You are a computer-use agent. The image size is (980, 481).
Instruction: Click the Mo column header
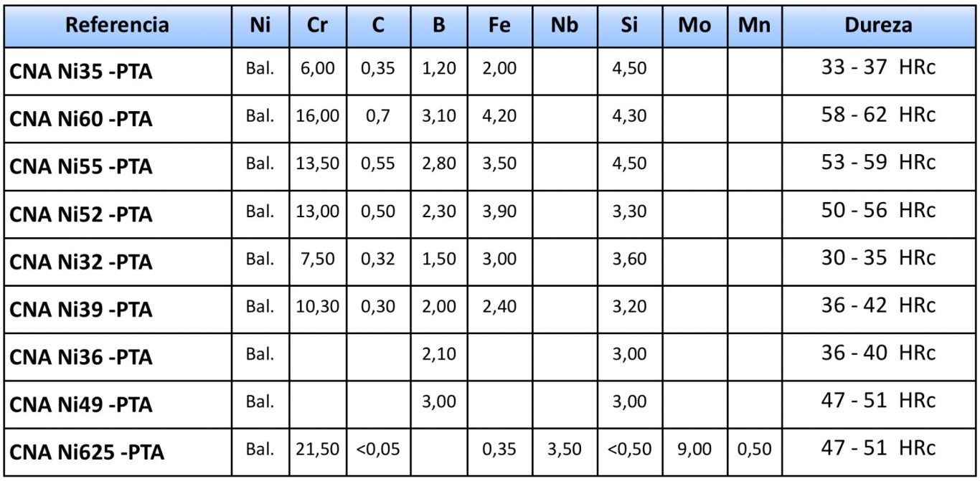(694, 25)
